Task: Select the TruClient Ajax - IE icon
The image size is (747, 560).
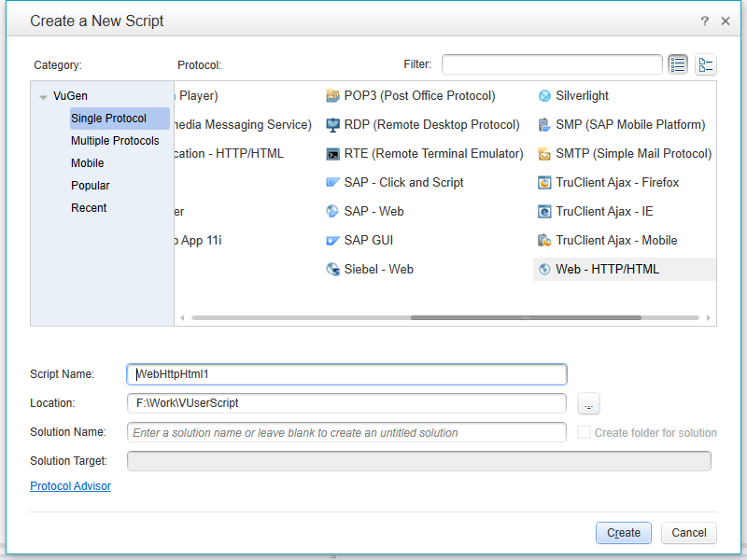Action: tap(544, 212)
